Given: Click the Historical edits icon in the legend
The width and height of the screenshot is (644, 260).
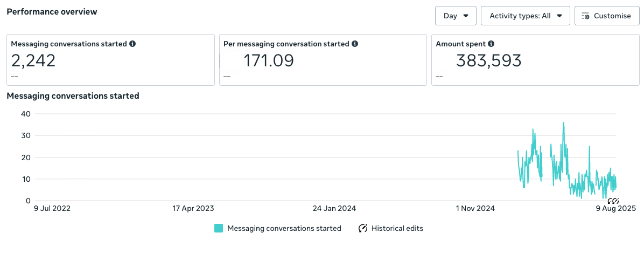Looking at the screenshot, I should tap(363, 228).
